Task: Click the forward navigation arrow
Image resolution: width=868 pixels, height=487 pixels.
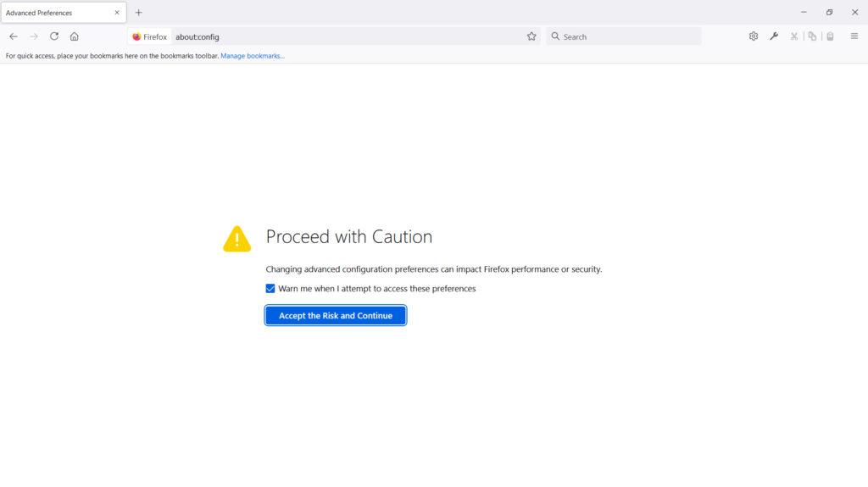Action: [x=34, y=36]
